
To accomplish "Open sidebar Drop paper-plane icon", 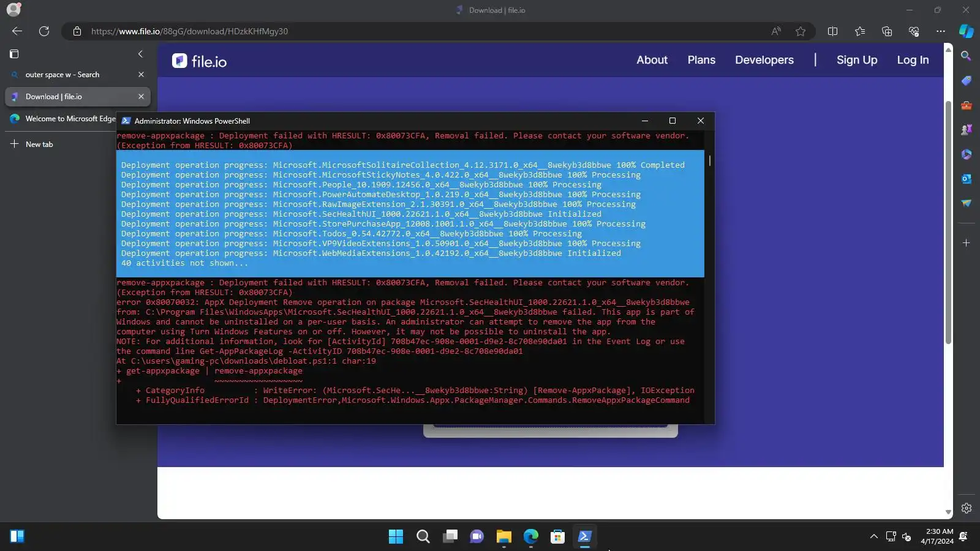I will 966,203.
